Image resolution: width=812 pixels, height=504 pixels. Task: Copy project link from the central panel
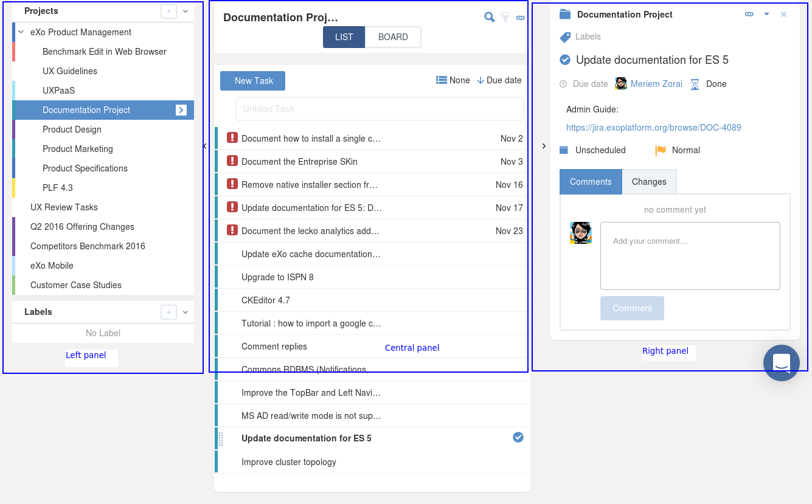point(520,18)
